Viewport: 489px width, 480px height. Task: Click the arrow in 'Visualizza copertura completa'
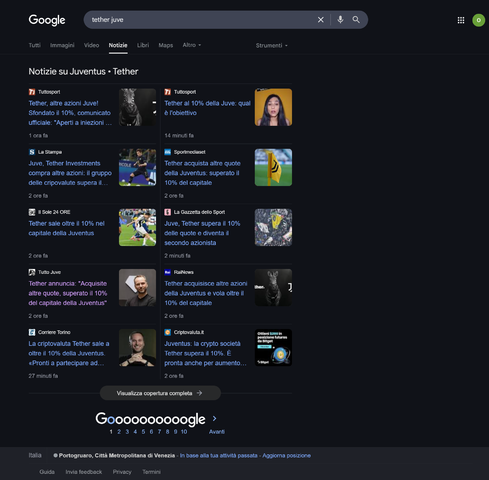(x=199, y=393)
